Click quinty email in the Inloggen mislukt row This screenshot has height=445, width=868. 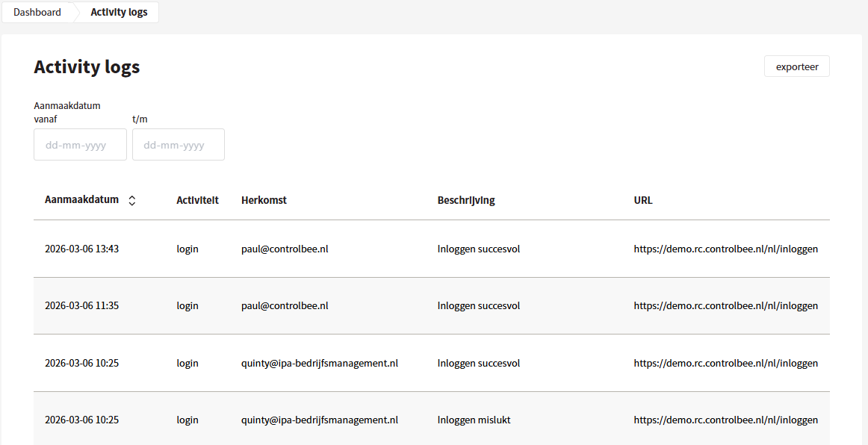[320, 420]
